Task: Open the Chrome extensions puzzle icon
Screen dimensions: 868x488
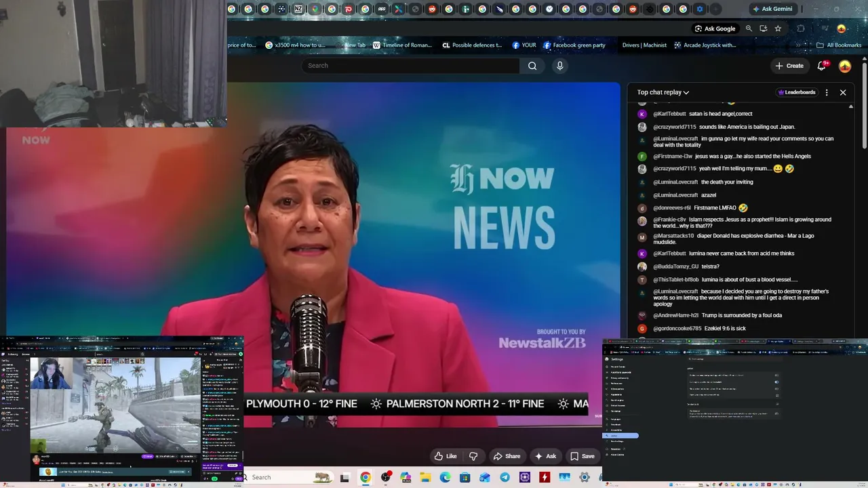Action: [x=801, y=28]
